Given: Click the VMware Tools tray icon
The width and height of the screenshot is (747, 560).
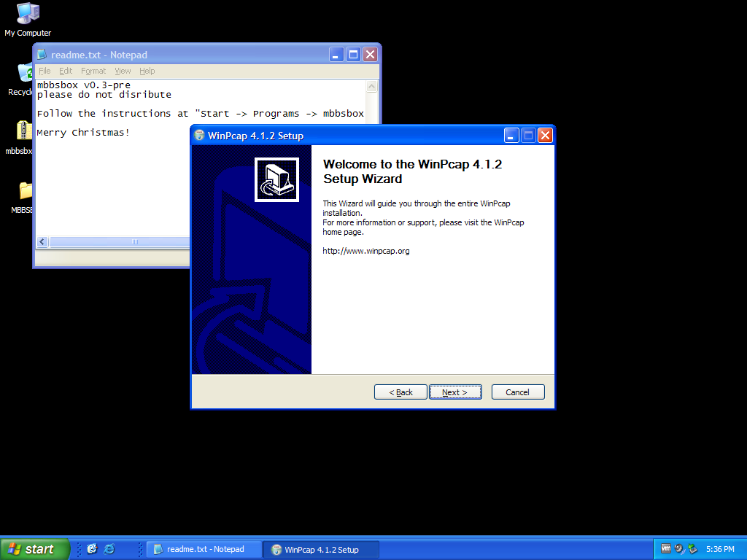Looking at the screenshot, I should click(666, 549).
